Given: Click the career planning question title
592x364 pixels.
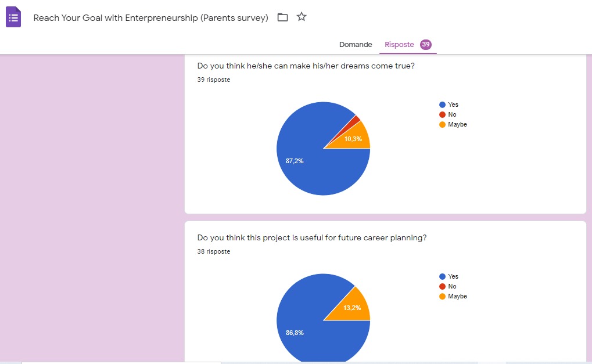Looking at the screenshot, I should [x=312, y=237].
